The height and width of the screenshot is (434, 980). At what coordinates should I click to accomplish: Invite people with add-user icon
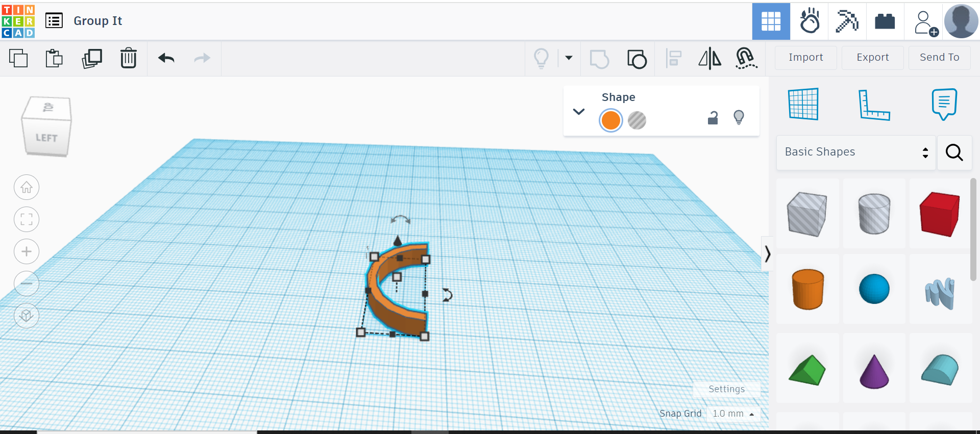[925, 23]
